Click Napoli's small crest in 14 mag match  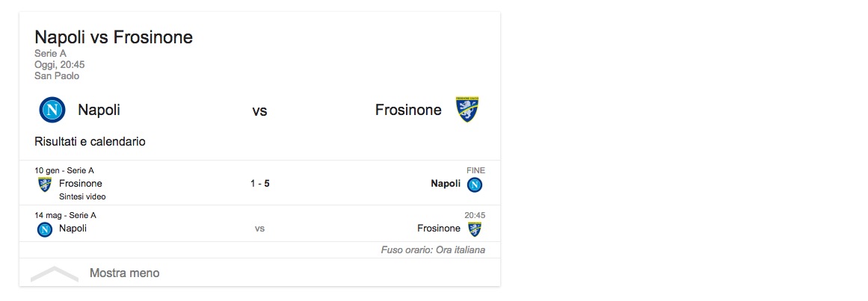pyautogui.click(x=45, y=229)
